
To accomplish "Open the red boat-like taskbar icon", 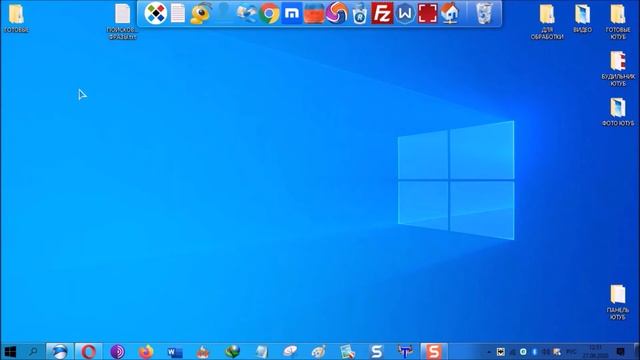I will coord(203,351).
